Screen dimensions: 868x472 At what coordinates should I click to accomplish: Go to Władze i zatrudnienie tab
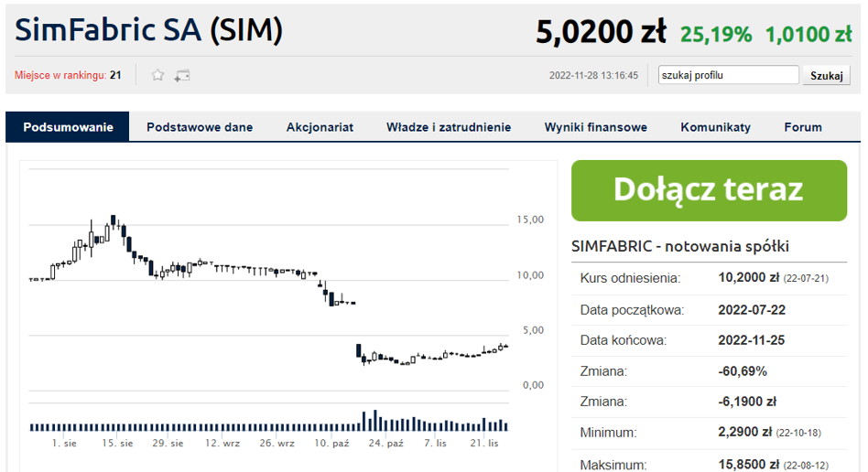pyautogui.click(x=449, y=127)
